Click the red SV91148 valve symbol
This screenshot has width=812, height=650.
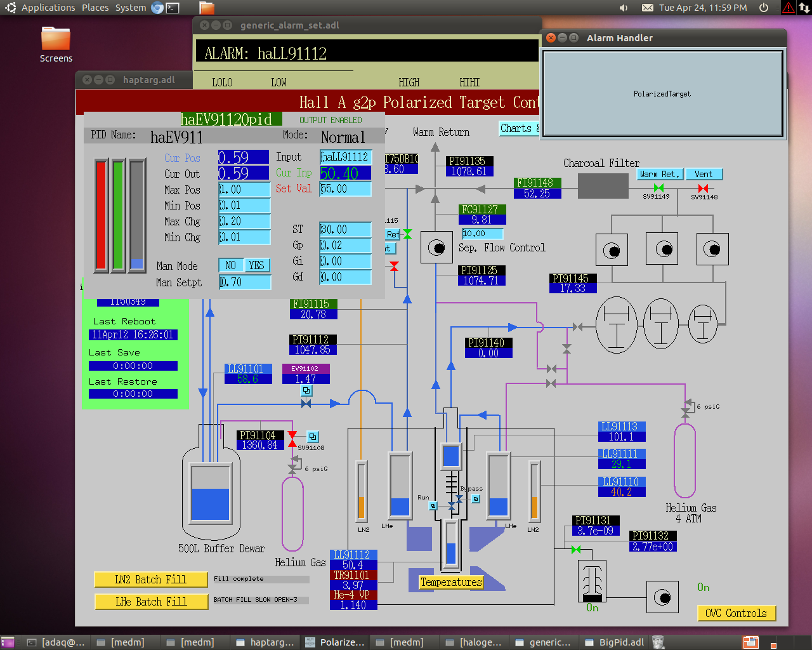click(x=703, y=189)
